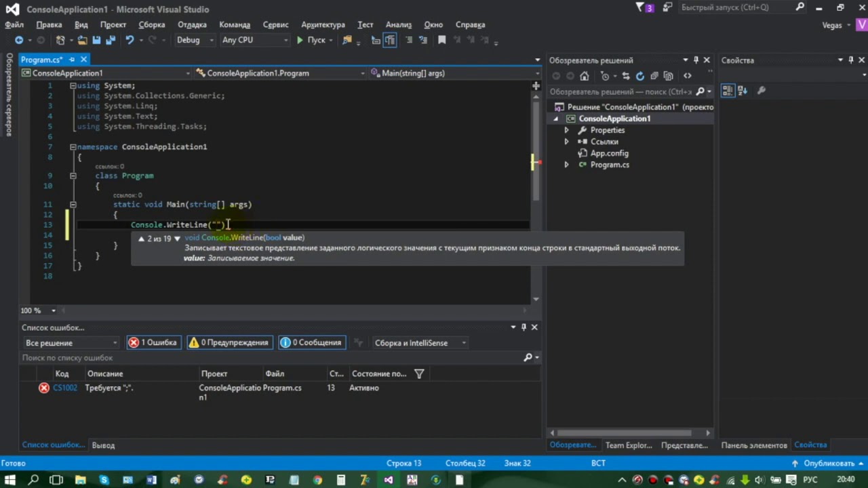Click the Undo arrow icon

[x=129, y=40]
